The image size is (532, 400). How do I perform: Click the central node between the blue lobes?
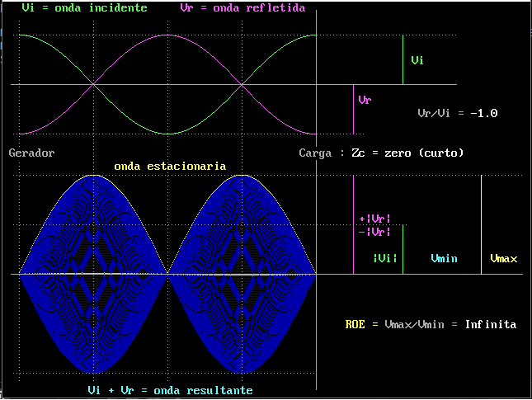167,274
